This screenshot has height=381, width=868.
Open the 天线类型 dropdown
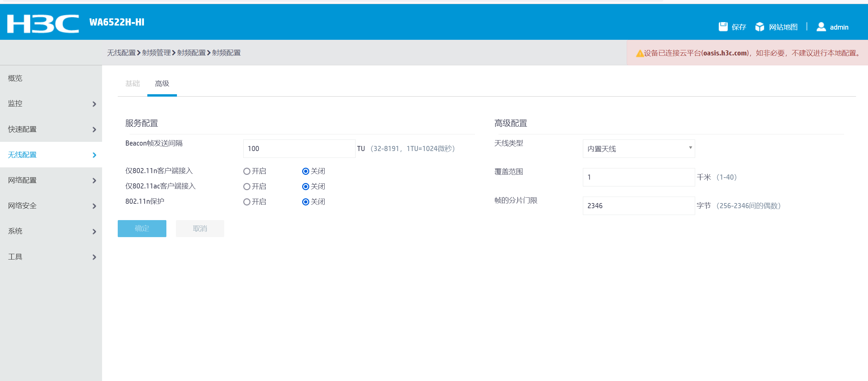(x=638, y=149)
